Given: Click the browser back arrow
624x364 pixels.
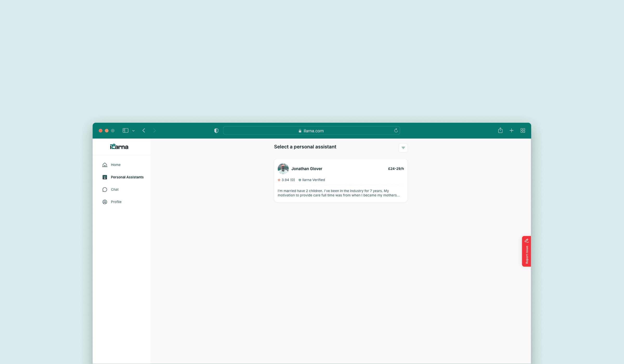Looking at the screenshot, I should tap(144, 131).
